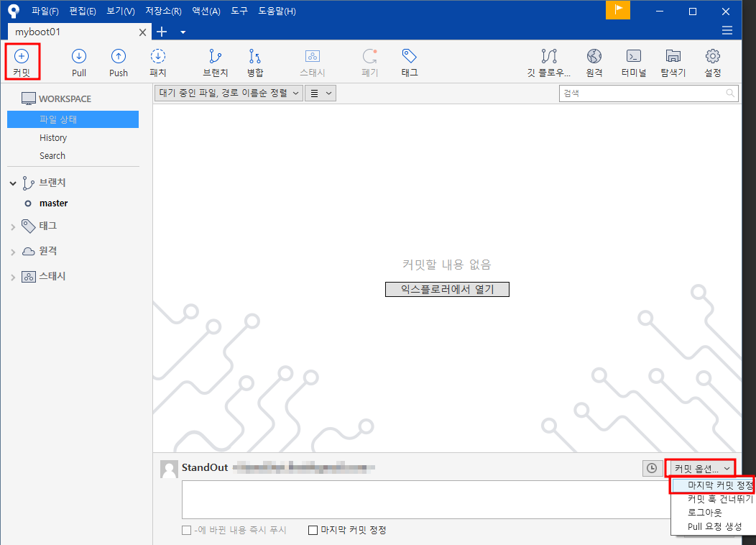Viewport: 756px width, 545px height.
Task: Collapse the 브랜치 section in sidebar
Action: 13,183
